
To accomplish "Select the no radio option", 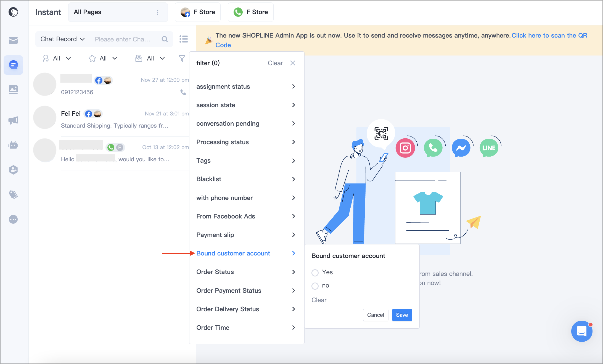I will (x=315, y=286).
